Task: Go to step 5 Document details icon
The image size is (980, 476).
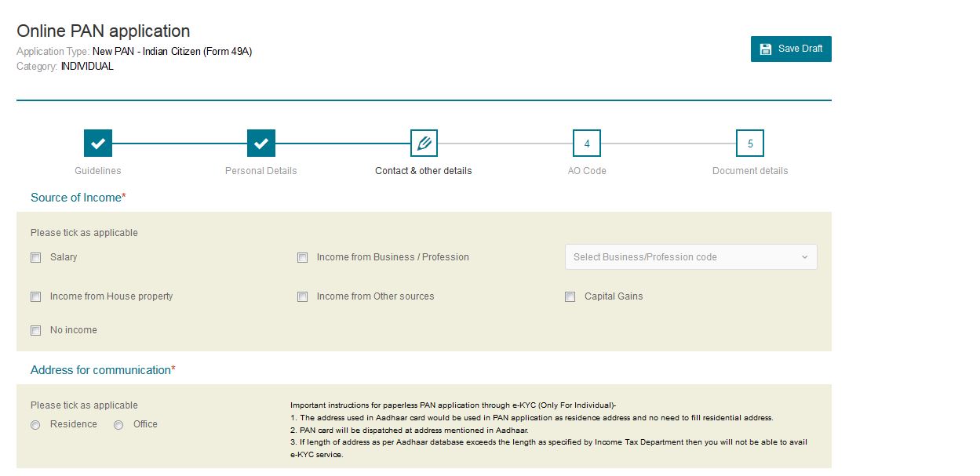Action: [750, 144]
